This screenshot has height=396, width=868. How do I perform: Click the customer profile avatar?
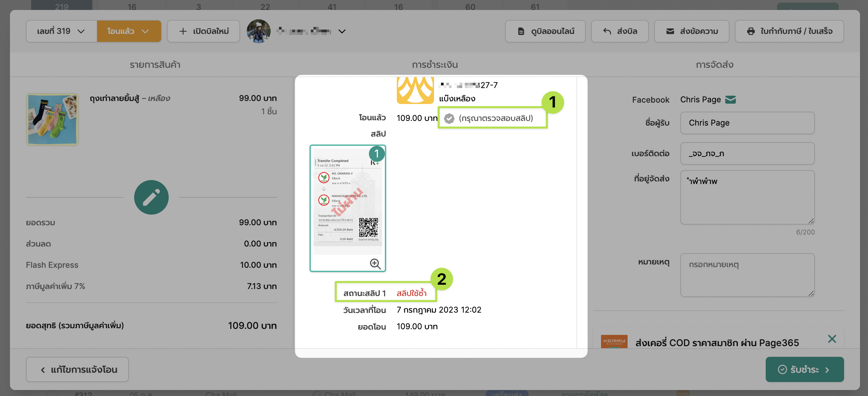coord(258,31)
